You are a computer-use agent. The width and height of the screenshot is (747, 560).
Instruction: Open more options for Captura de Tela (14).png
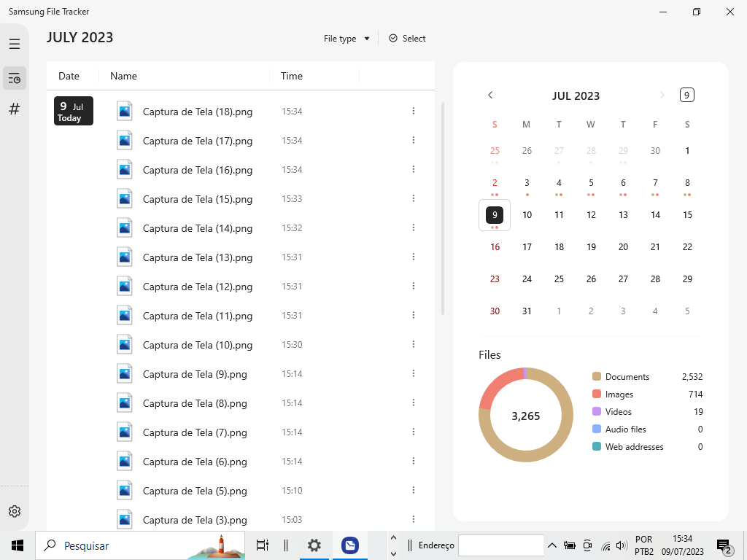tap(414, 227)
